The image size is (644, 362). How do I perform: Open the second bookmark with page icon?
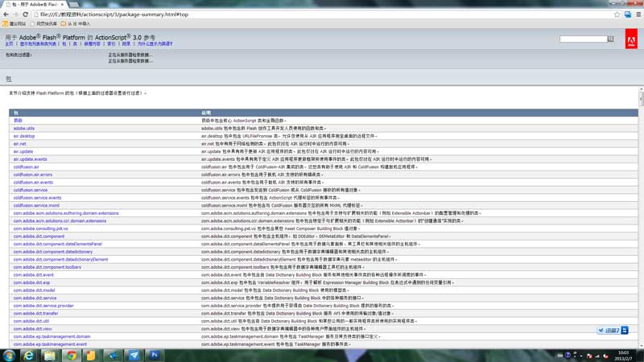pos(44,24)
